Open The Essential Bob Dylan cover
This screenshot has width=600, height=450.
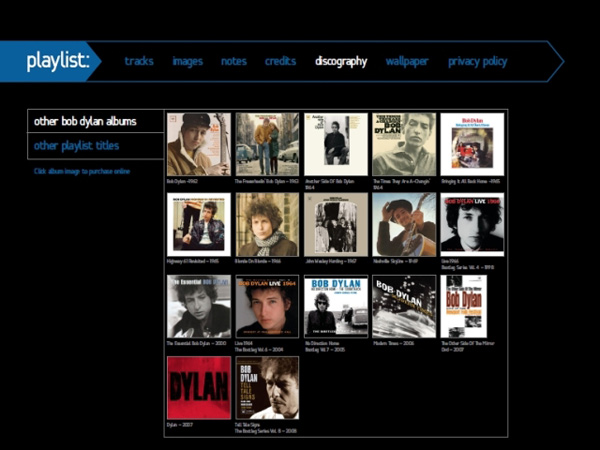pyautogui.click(x=199, y=307)
